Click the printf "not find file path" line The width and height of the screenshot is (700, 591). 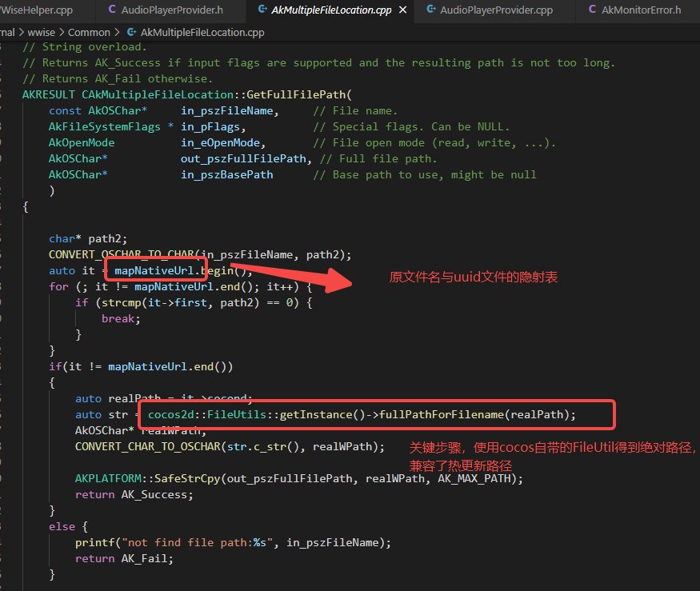pyautogui.click(x=232, y=543)
